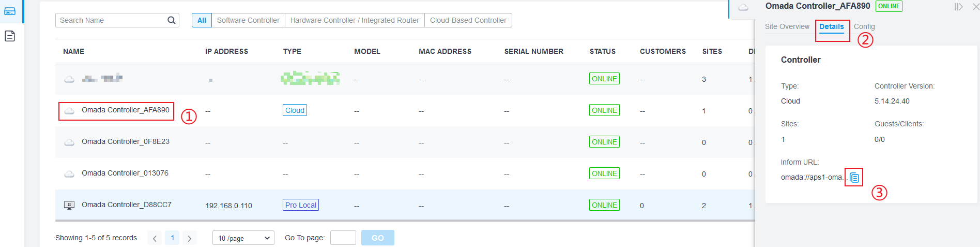Select page 1 in pagination

coord(172,238)
